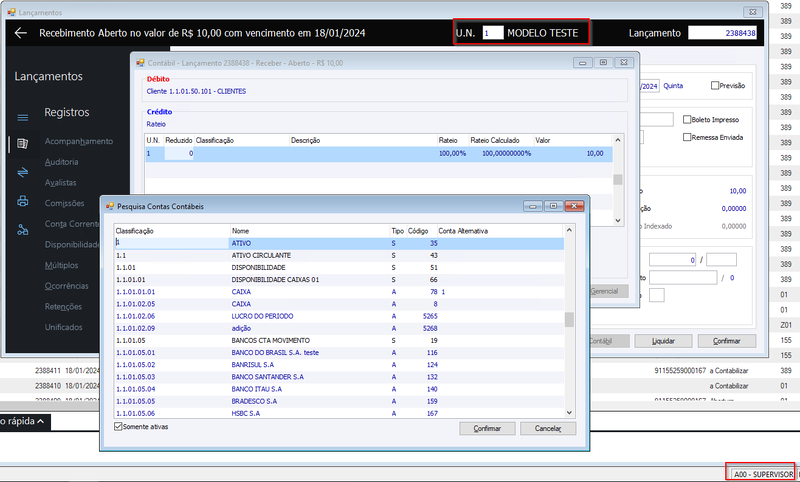The width and height of the screenshot is (800, 482).
Task: Open Comissões in Registros menu
Action: tap(64, 203)
